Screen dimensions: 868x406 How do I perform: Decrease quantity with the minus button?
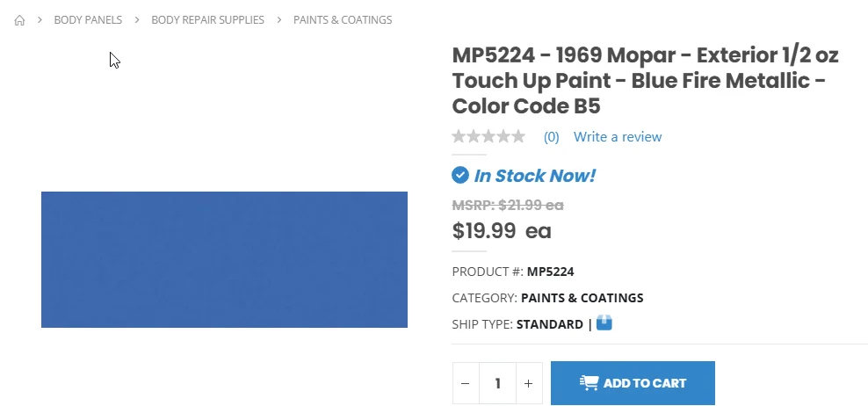pos(466,383)
